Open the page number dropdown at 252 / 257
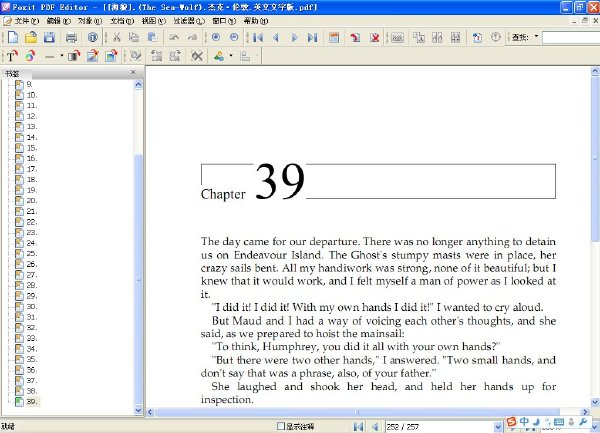The image size is (600, 433). [x=497, y=426]
